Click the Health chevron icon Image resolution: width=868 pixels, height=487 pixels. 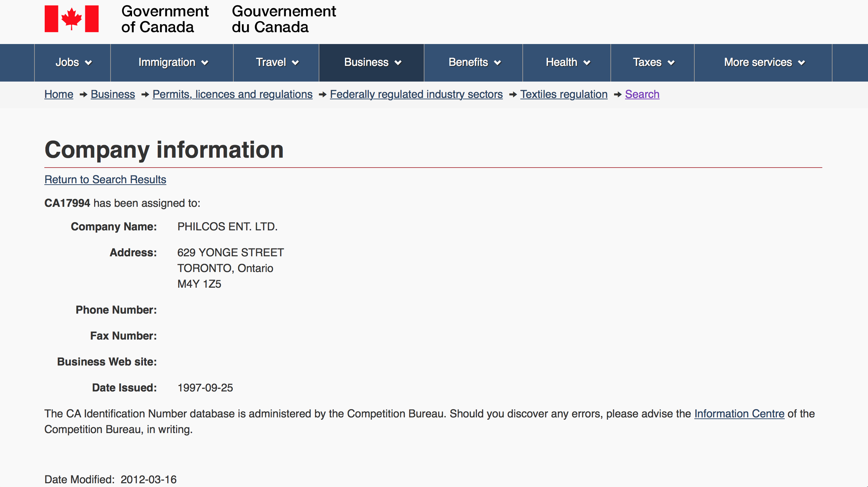[x=587, y=63]
